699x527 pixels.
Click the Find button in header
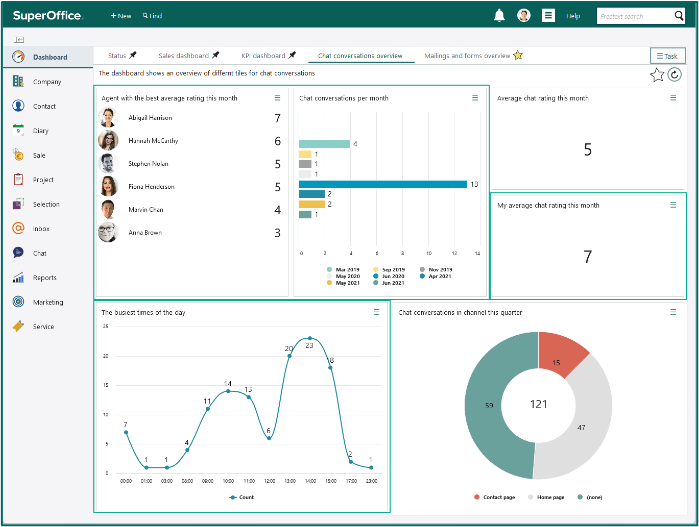(152, 16)
